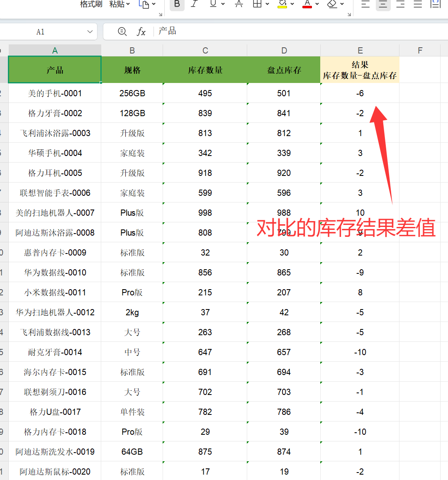Image resolution: width=448 pixels, height=480 pixels.
Task: Click the 格式刷 format painter
Action: [x=91, y=4]
